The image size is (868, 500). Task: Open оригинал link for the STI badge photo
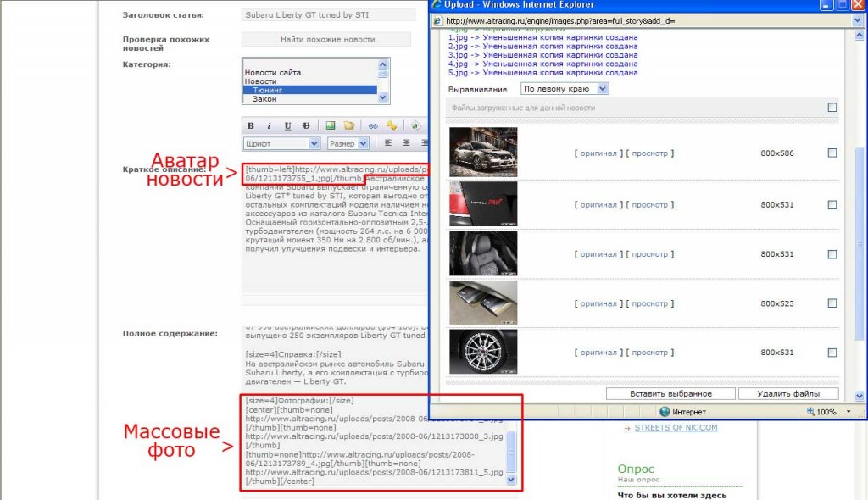tap(598, 205)
